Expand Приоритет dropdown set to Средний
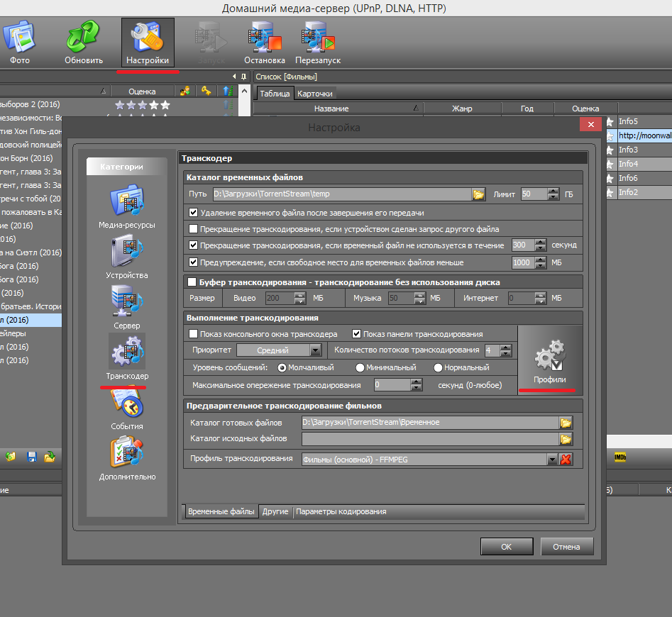Screen dimensions: 672x617 pos(316,350)
